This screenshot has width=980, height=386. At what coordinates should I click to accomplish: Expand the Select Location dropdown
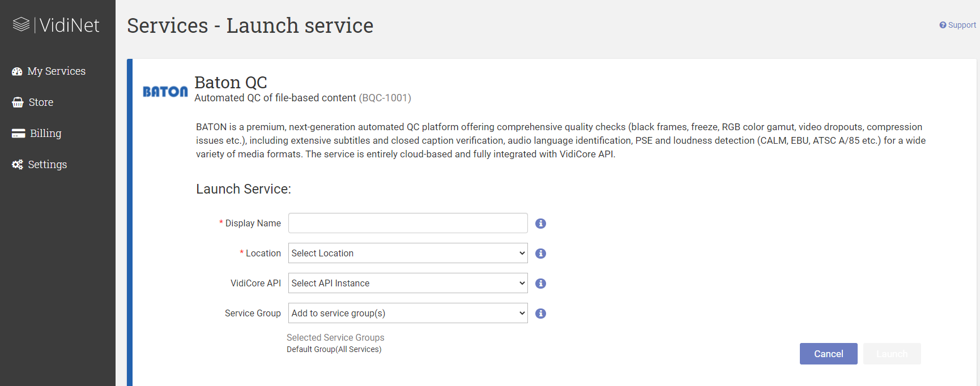(407, 253)
